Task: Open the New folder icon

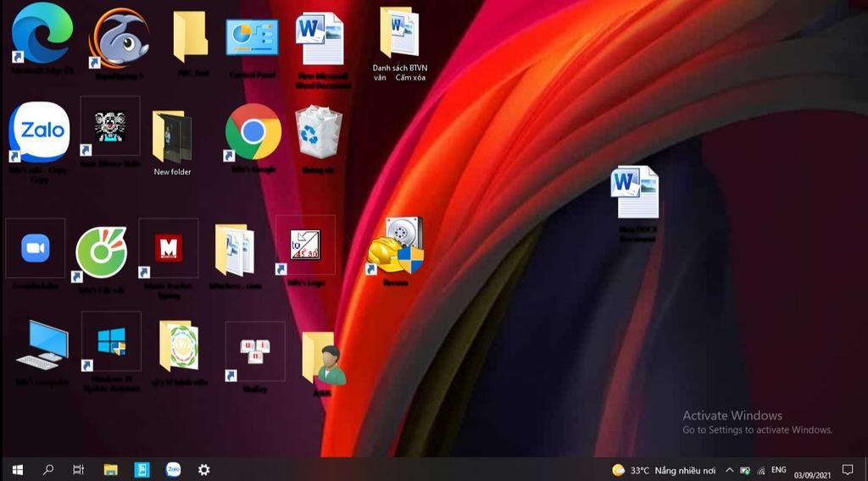Action: click(172, 136)
